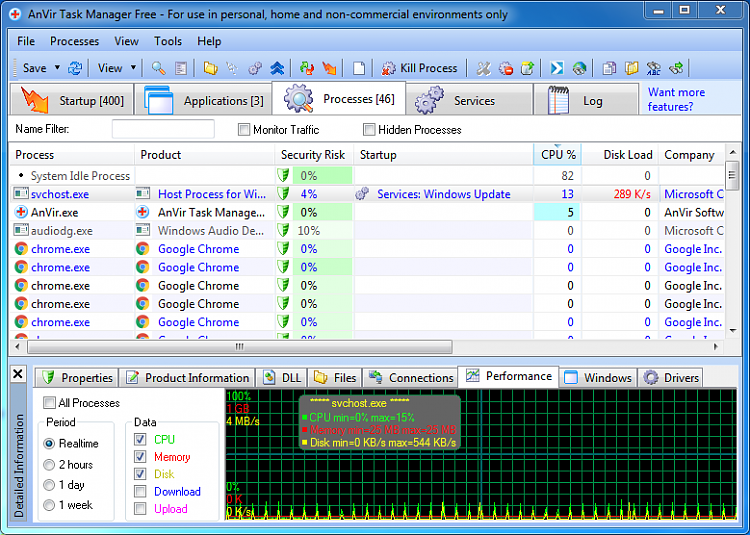Screen dimensions: 750x535
Task: Select the 1 day period option
Action: 49,485
